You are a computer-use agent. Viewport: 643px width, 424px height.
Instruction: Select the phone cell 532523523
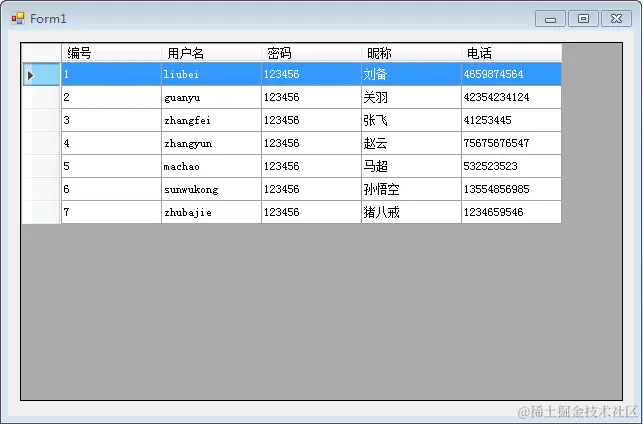click(511, 166)
